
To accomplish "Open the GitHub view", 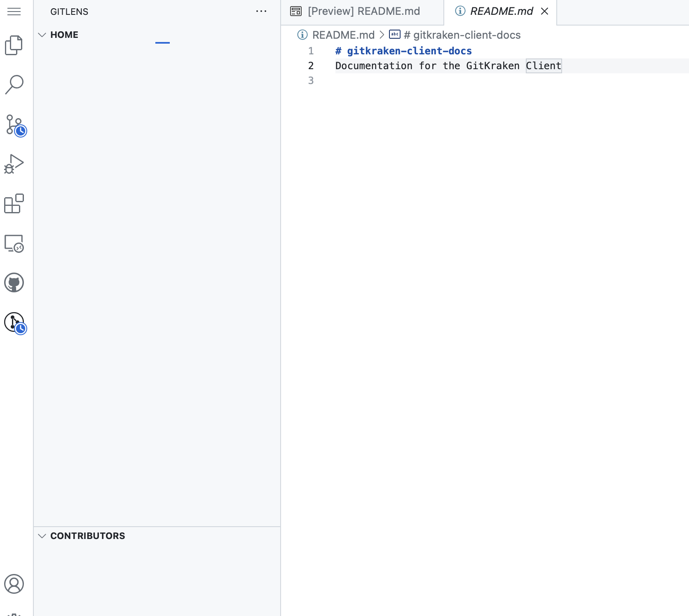I will point(14,282).
